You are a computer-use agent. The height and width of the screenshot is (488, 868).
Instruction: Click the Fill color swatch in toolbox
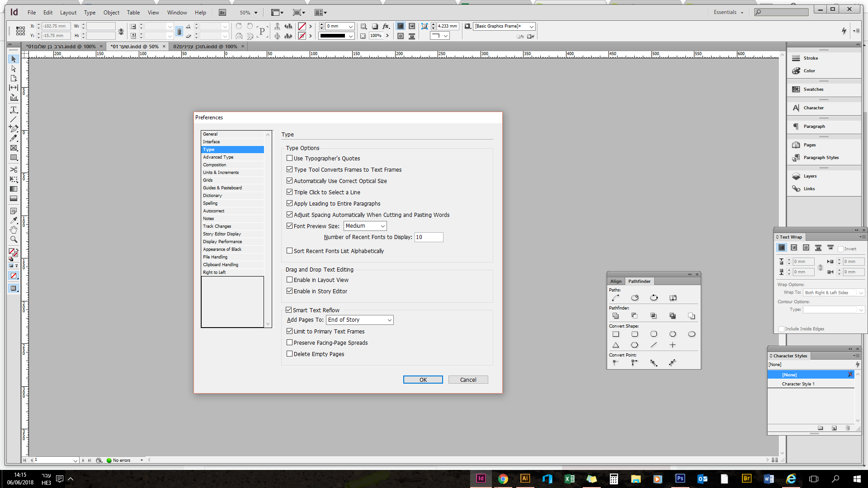[12, 251]
